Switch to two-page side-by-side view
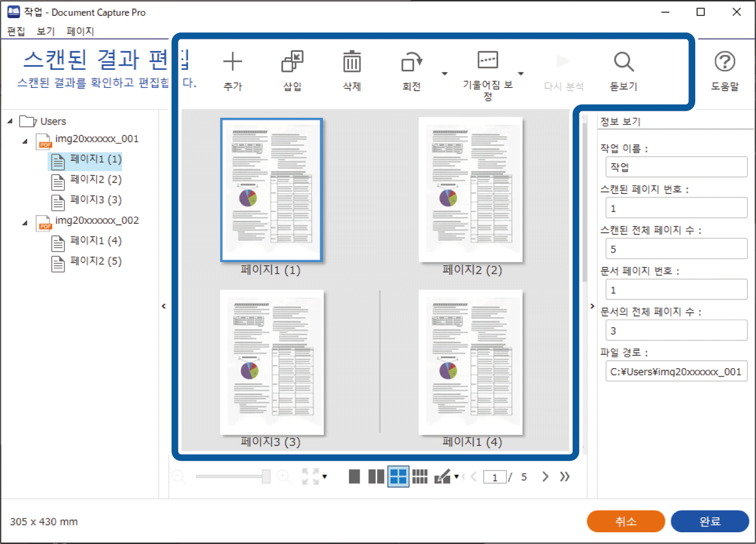756x544 pixels. coord(376,476)
